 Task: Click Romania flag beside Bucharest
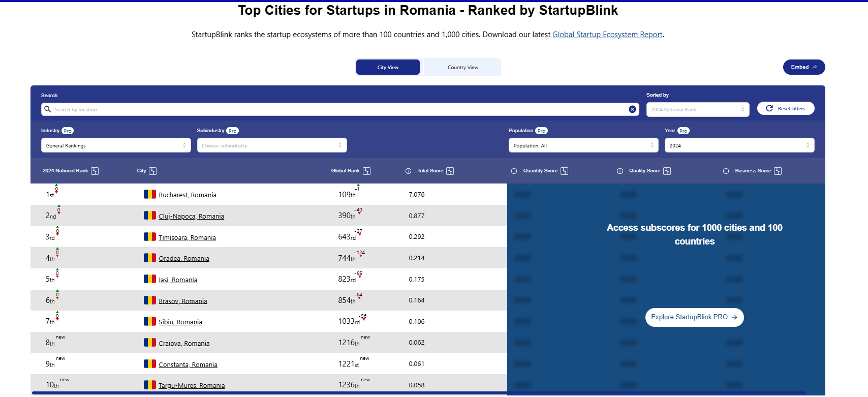(x=150, y=194)
